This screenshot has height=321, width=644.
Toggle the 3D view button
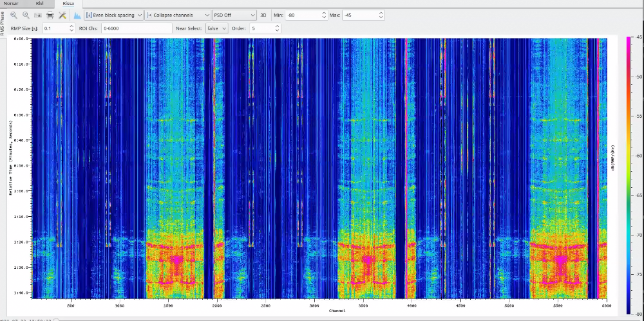(x=263, y=15)
